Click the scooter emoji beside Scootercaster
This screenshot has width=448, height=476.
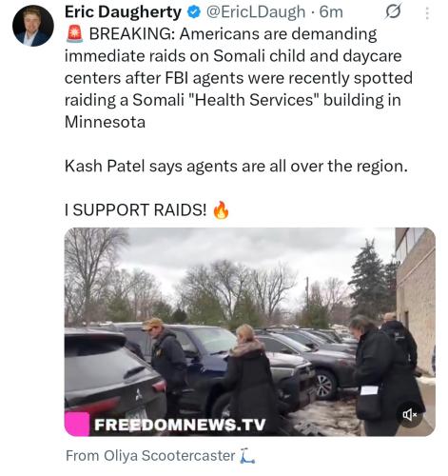[x=247, y=456]
